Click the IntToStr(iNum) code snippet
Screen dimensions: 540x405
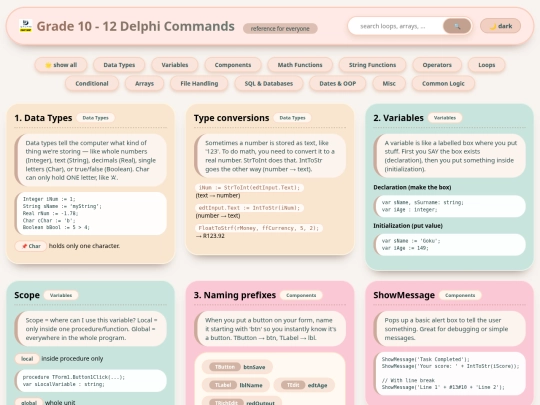coord(250,208)
